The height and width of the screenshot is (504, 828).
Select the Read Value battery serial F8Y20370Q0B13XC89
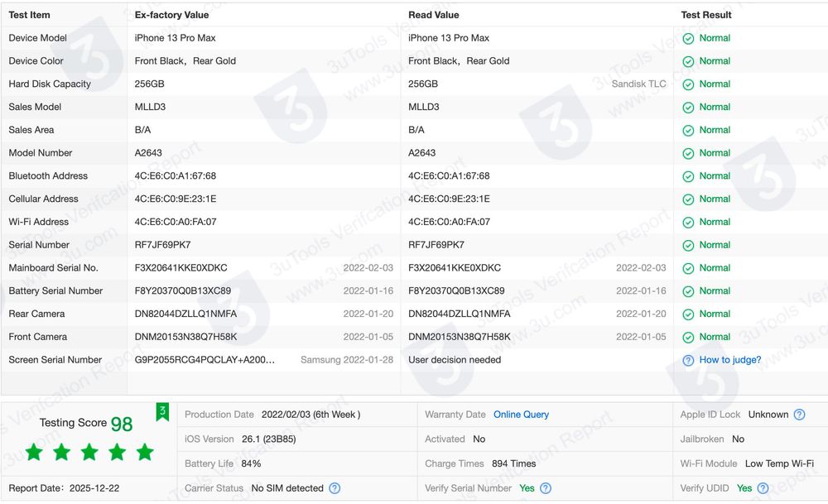pyautogui.click(x=456, y=290)
